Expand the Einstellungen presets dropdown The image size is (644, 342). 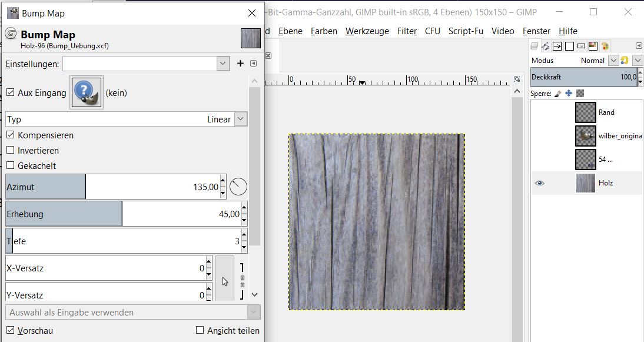tap(223, 64)
